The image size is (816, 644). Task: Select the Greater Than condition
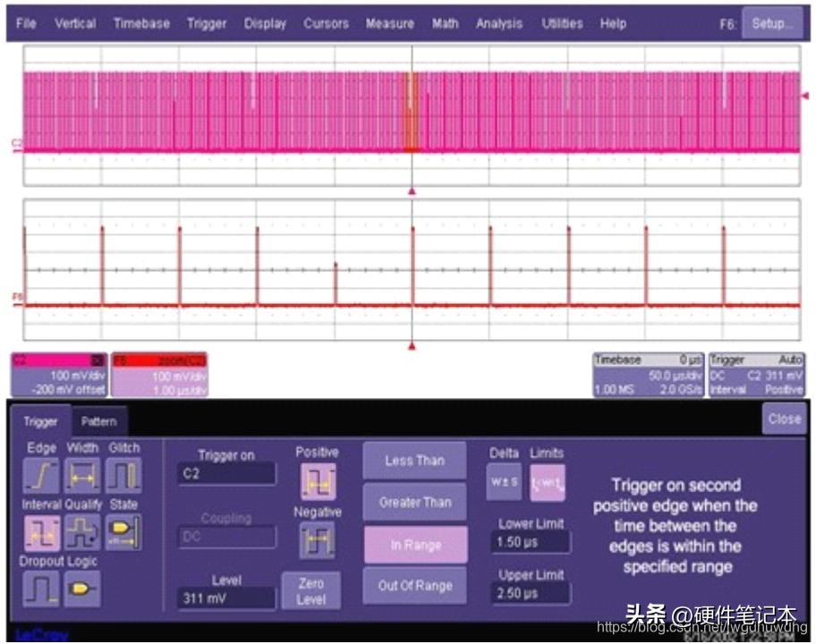(x=415, y=502)
